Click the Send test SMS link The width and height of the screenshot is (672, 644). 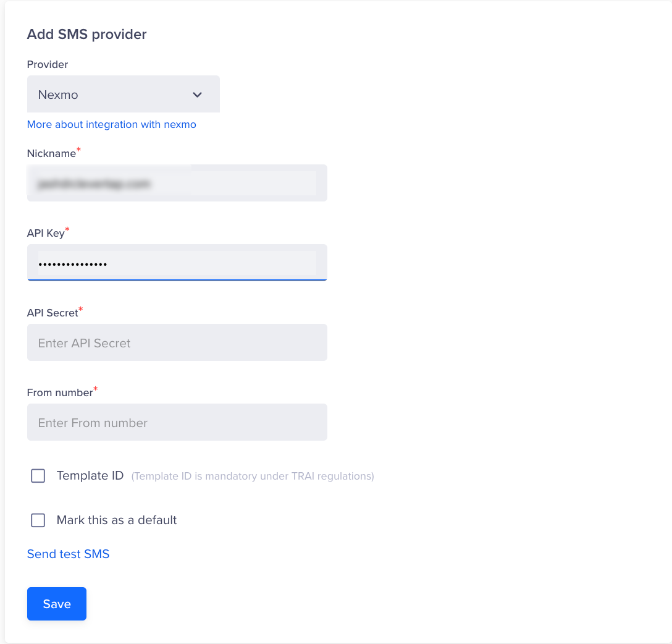coord(68,554)
